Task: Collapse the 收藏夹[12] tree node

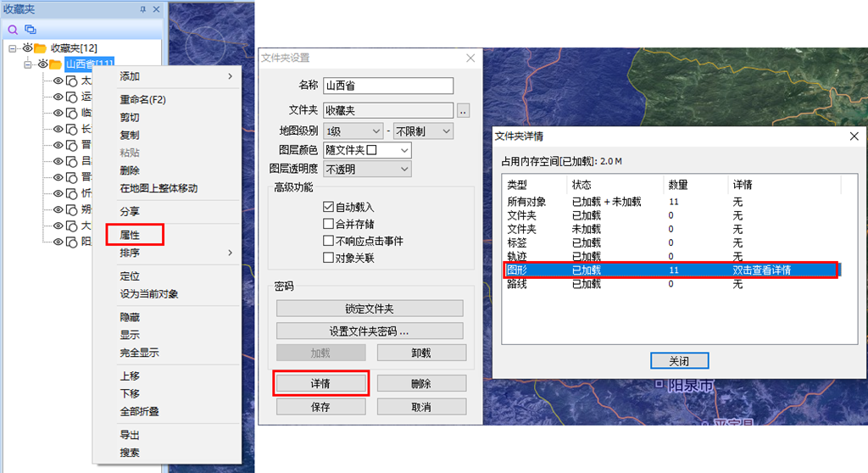Action: [x=13, y=48]
